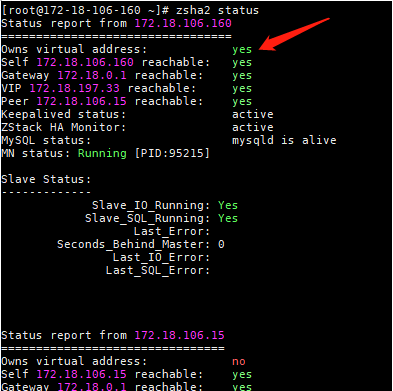This screenshot has width=393, height=391.
Task: Click 'Seconds_Behind_Master:' label
Action: pyautogui.click(x=134, y=244)
